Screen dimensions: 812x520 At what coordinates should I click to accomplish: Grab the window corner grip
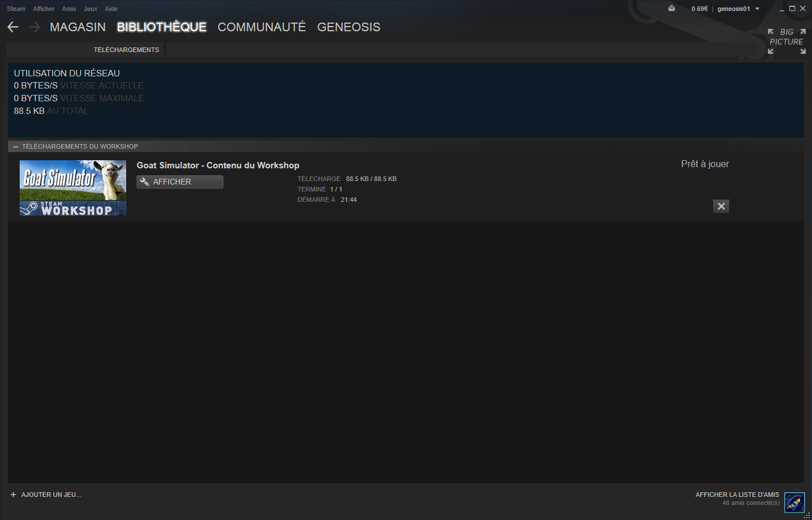tap(807, 515)
